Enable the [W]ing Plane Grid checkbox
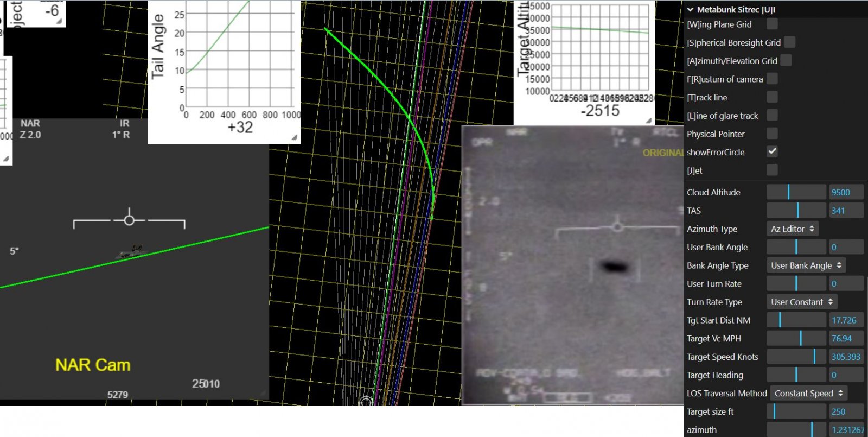This screenshot has height=437, width=868. (x=772, y=24)
